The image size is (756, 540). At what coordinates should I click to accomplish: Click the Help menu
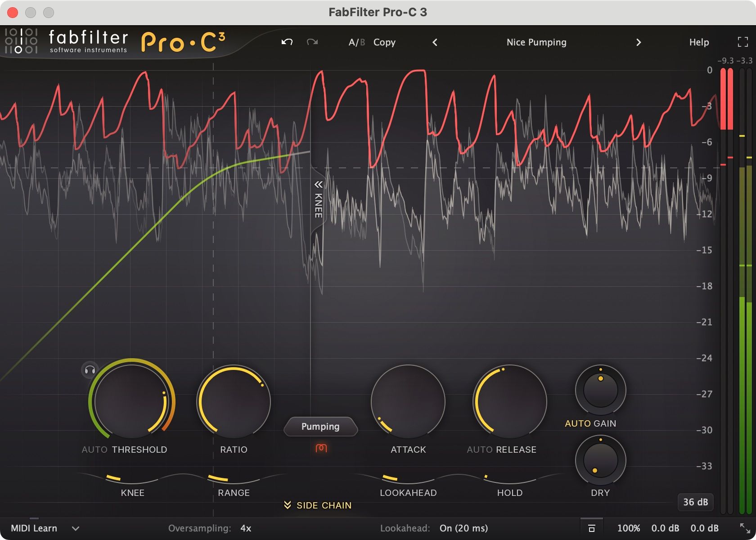click(x=698, y=42)
